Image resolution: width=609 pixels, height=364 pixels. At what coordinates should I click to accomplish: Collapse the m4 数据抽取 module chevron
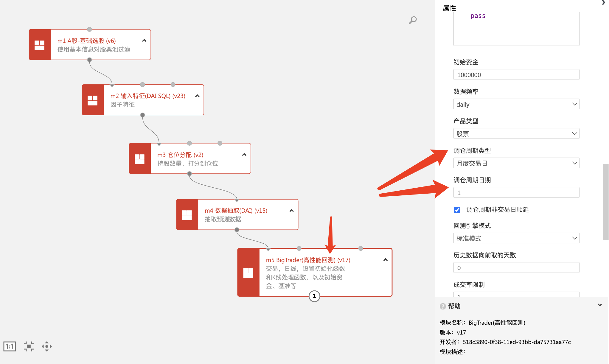tap(291, 211)
